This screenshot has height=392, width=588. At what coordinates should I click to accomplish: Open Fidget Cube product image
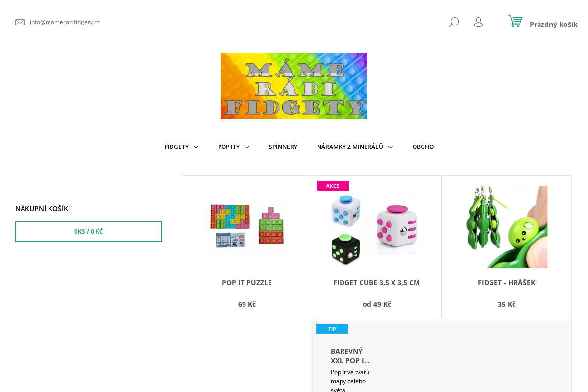(377, 227)
